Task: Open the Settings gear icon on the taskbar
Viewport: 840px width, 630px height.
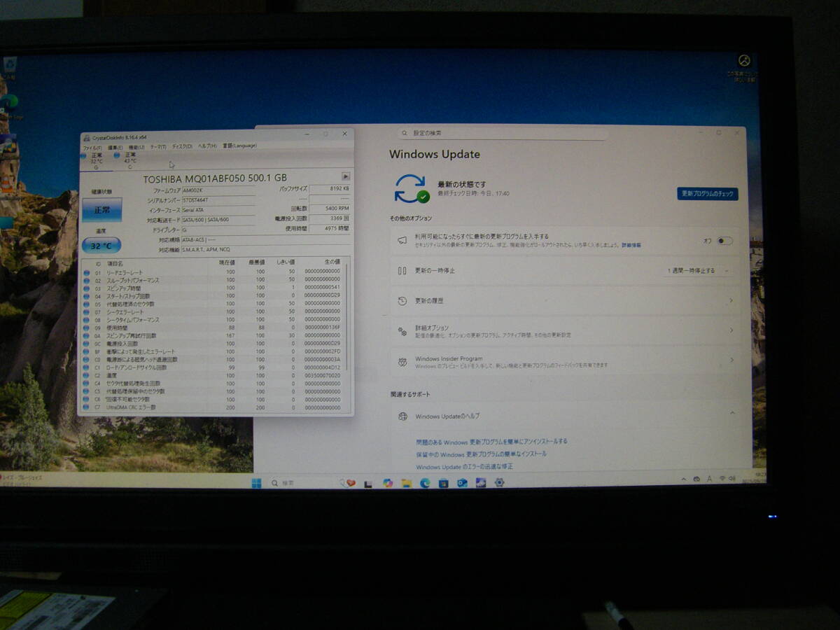Action: pos(499,482)
